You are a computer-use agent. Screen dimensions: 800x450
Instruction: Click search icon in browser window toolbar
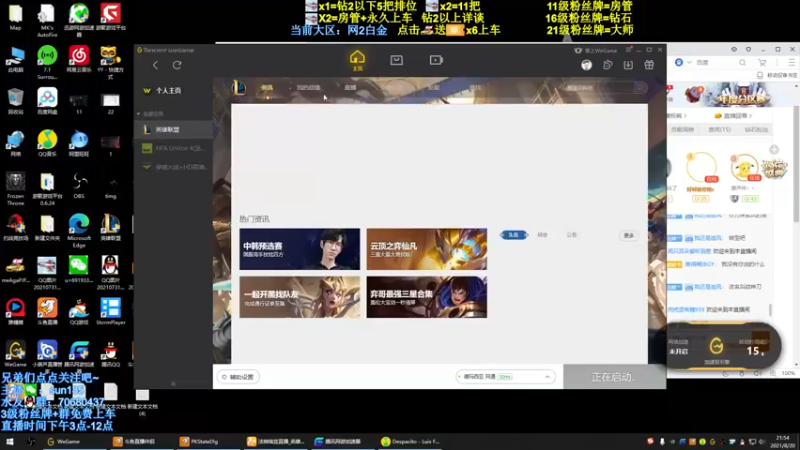click(742, 62)
